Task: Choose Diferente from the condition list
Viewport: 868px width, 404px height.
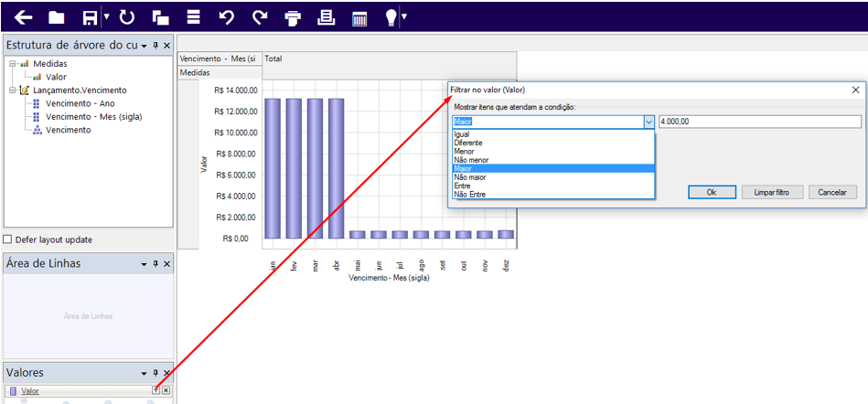Action: click(x=553, y=143)
